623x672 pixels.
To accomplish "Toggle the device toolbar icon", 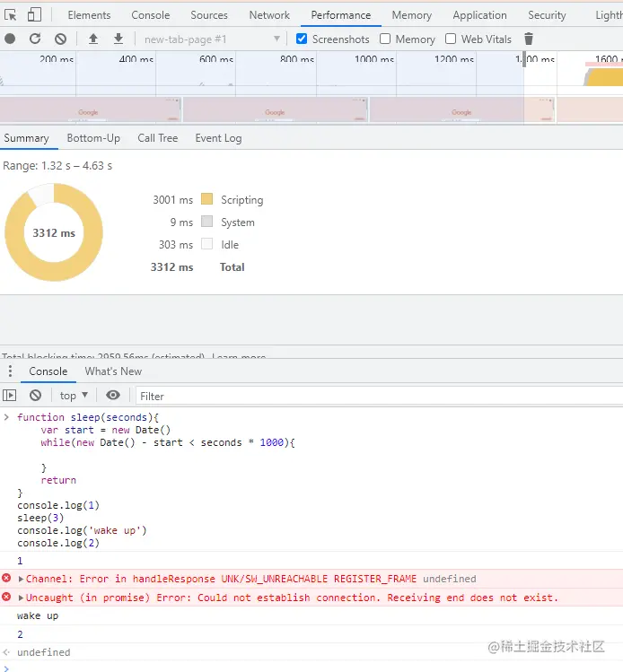I will [34, 15].
